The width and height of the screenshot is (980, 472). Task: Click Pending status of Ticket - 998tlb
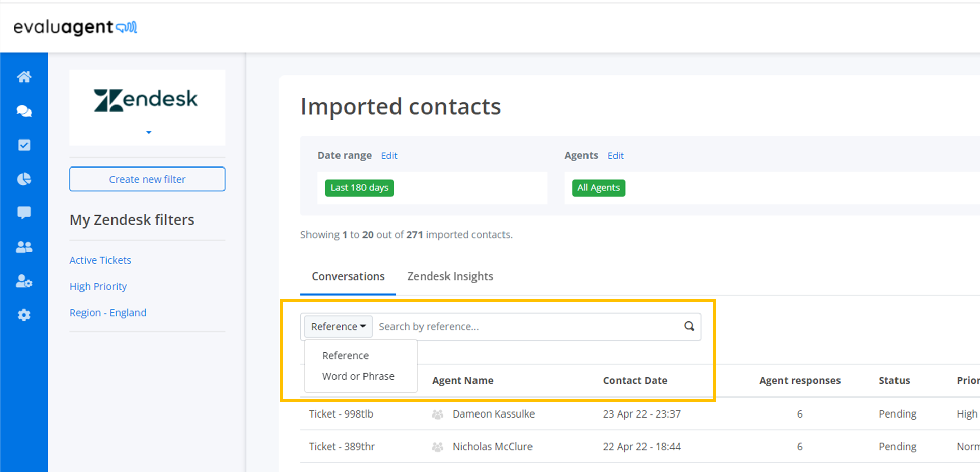(898, 414)
